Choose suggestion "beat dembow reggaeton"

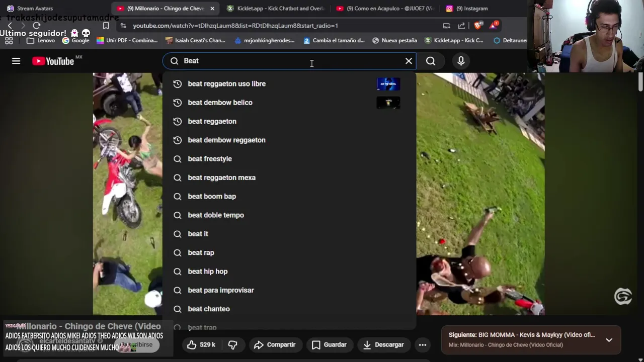pos(289,140)
